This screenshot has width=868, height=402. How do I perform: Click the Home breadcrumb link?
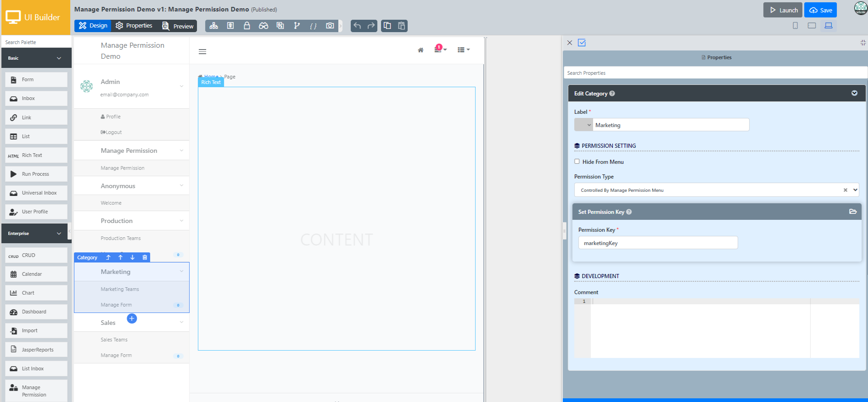[211, 76]
